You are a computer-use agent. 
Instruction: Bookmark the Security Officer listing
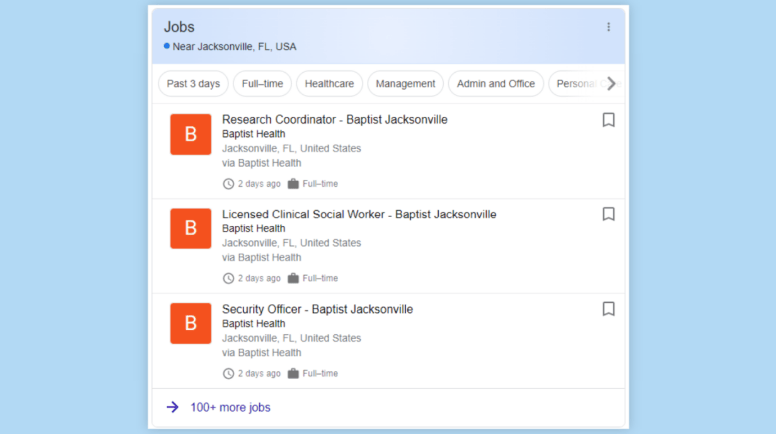pyautogui.click(x=608, y=309)
